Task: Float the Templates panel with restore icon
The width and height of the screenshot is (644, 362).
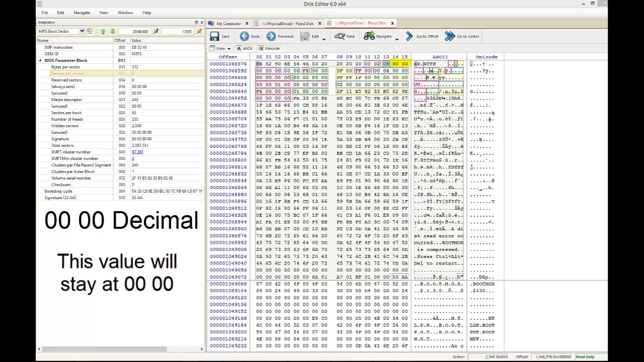Action: pyautogui.click(x=196, y=22)
